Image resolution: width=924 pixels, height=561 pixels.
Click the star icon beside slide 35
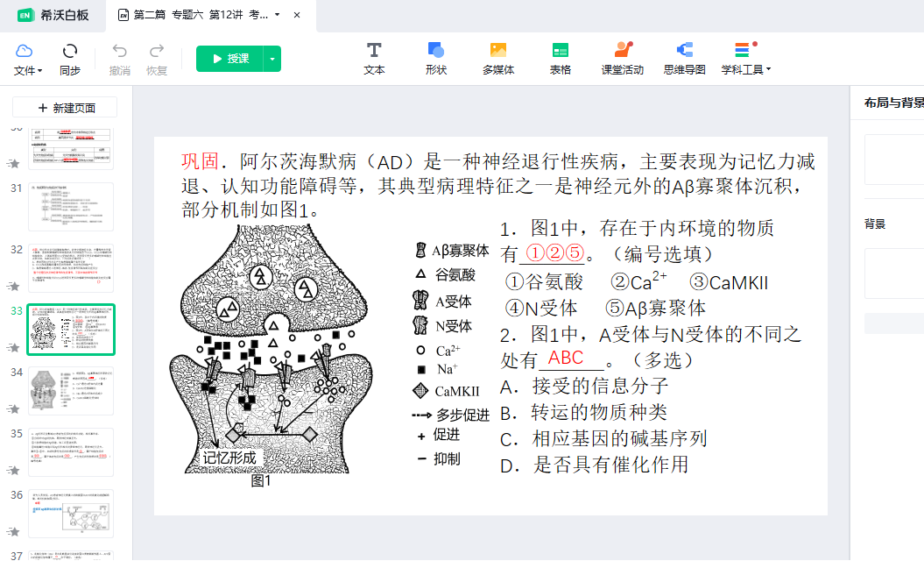[13, 470]
